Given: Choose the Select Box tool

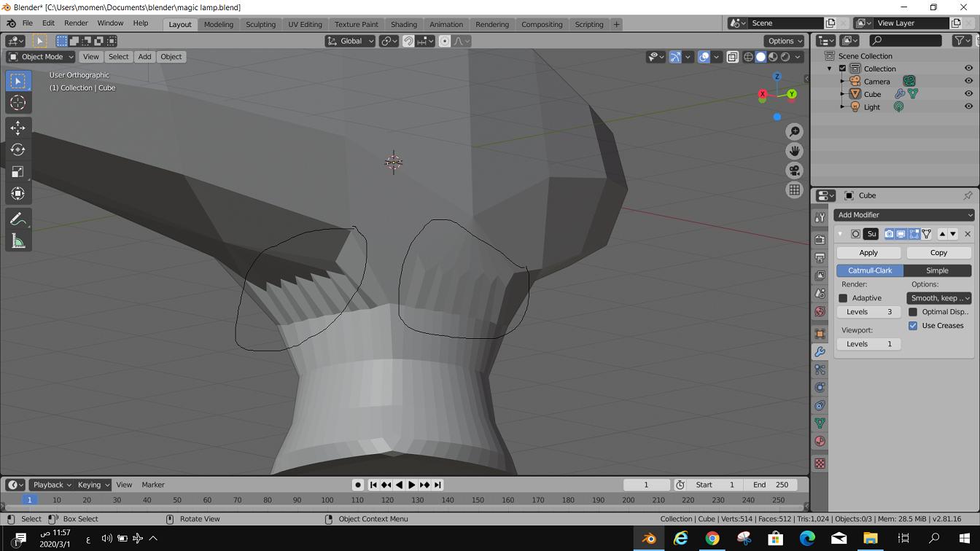Looking at the screenshot, I should tap(18, 81).
